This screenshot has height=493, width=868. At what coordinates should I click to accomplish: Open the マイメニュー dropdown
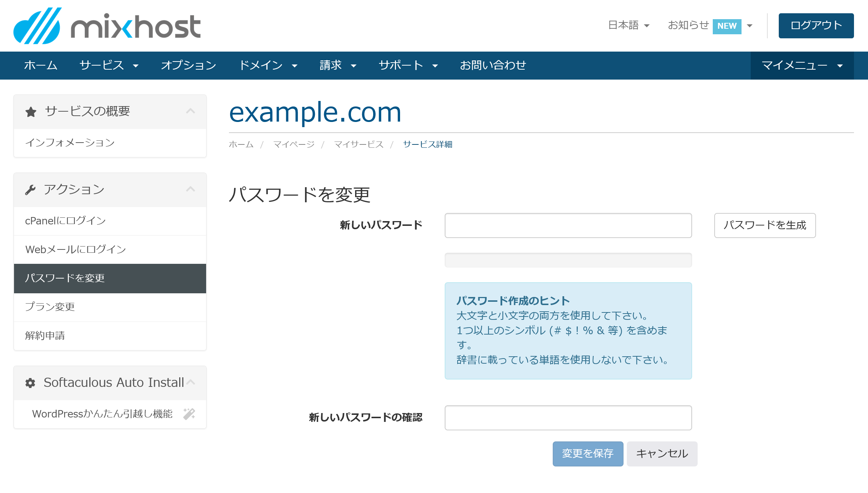[x=802, y=66]
